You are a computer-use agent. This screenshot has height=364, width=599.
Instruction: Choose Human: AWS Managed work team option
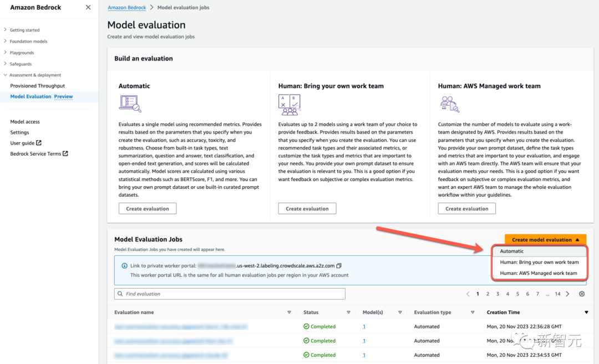click(538, 273)
